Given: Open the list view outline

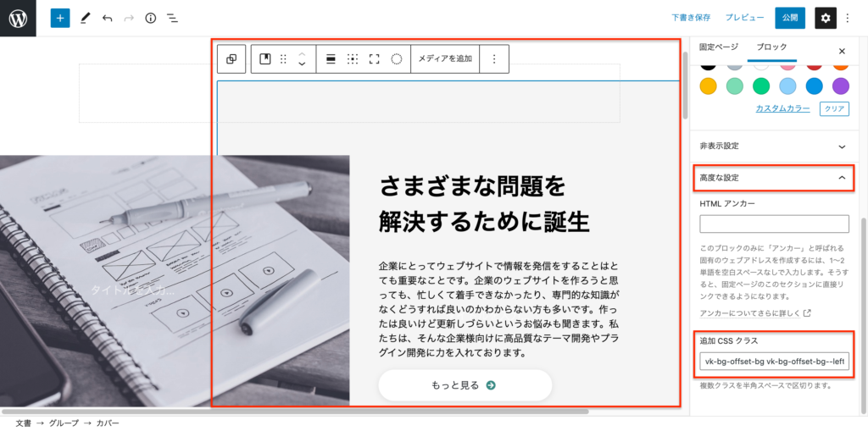Looking at the screenshot, I should [x=172, y=18].
